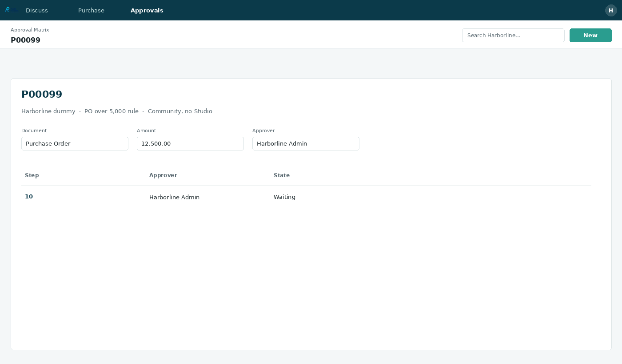622x364 pixels.
Task: Click the New button
Action: click(590, 36)
